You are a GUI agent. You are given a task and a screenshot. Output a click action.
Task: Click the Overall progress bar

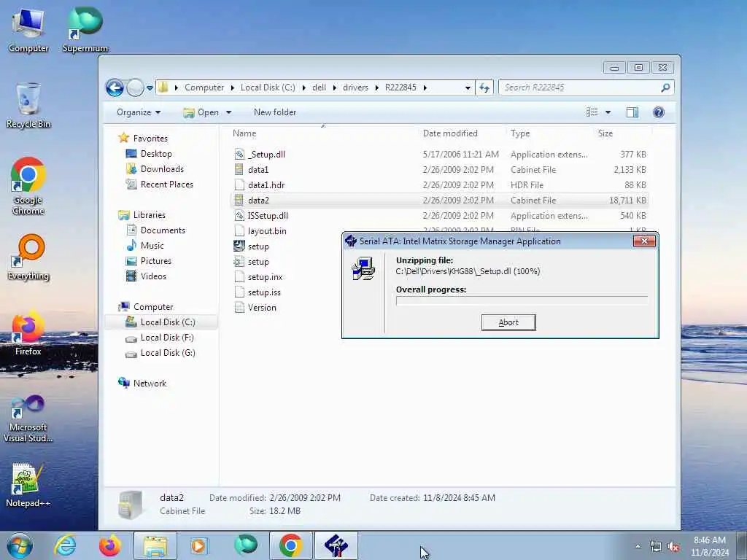pyautogui.click(x=522, y=300)
